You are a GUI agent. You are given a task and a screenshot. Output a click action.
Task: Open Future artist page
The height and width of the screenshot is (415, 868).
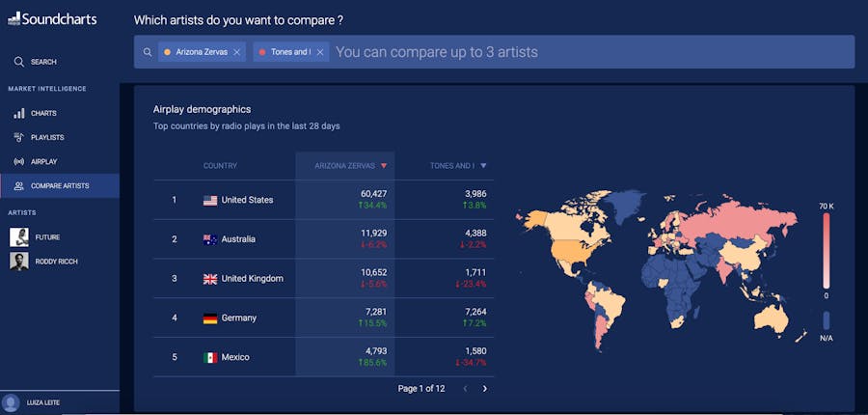coord(47,237)
